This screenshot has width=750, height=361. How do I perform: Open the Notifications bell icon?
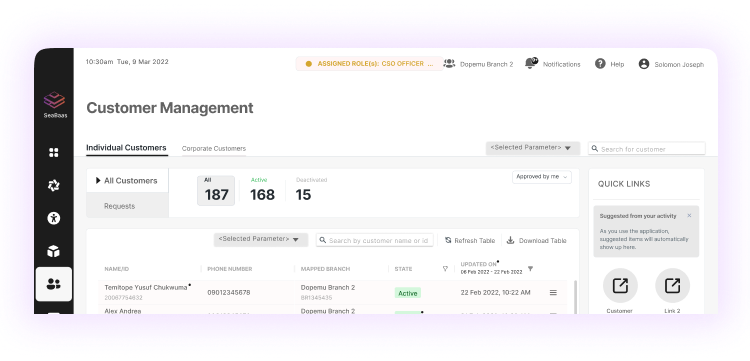point(530,63)
